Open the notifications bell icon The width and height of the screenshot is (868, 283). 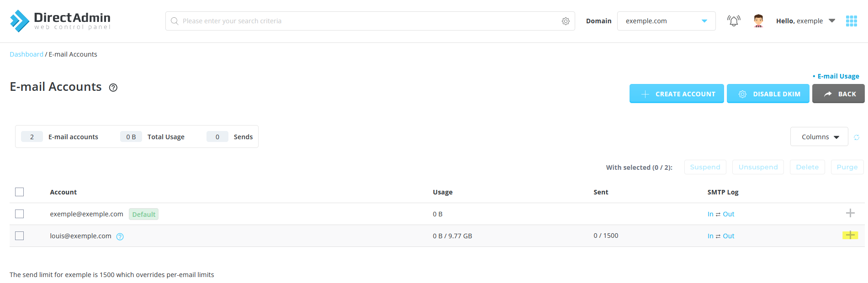[734, 21]
